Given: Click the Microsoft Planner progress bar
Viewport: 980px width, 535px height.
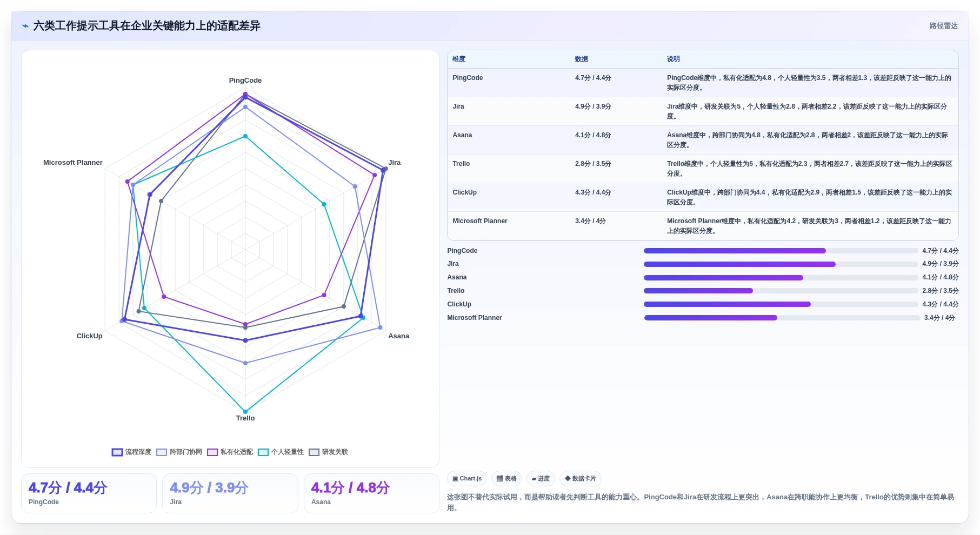Looking at the screenshot, I should click(x=782, y=318).
